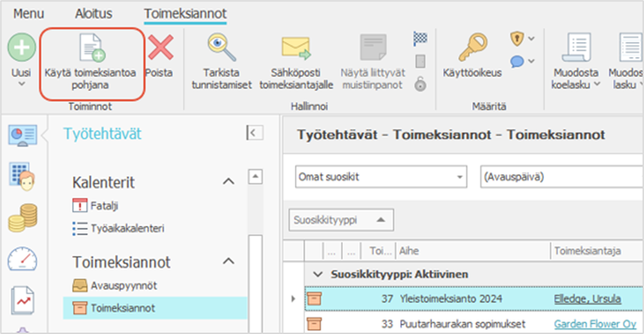Click Käytä toimeksiantoa pohjana icon
This screenshot has height=334, width=644.
(x=91, y=50)
